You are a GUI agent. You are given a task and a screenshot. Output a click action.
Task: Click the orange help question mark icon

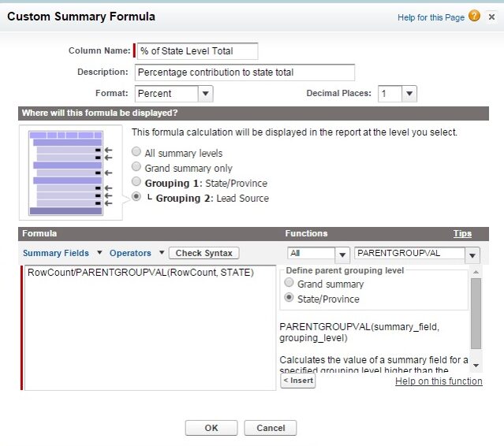474,16
